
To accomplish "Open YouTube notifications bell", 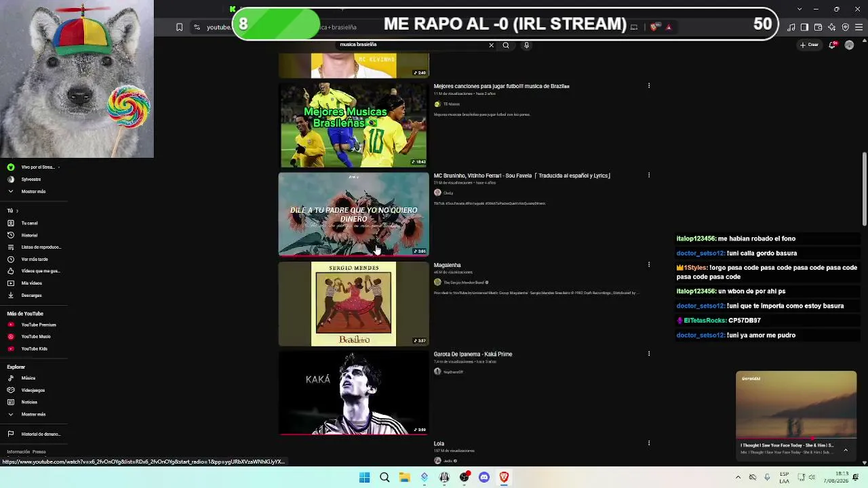I will [833, 45].
